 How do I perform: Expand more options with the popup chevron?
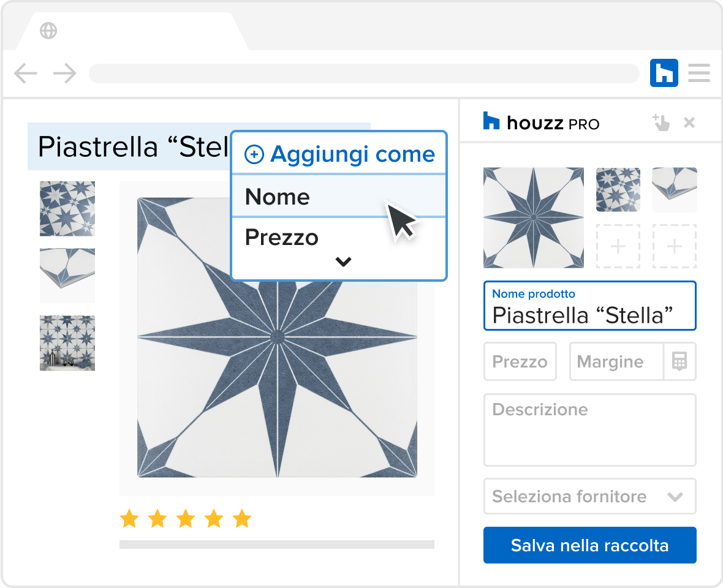pos(344,262)
